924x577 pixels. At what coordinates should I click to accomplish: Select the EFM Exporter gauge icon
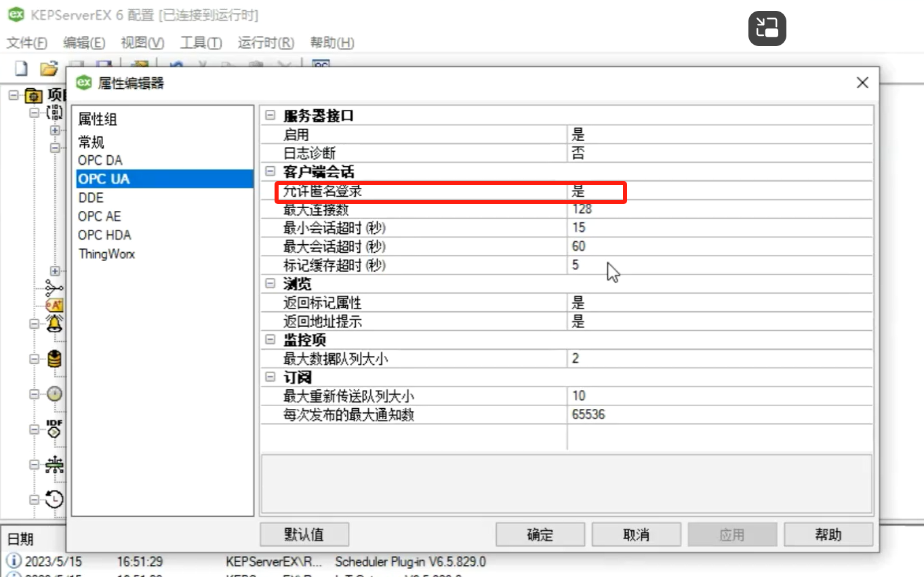coord(54,394)
